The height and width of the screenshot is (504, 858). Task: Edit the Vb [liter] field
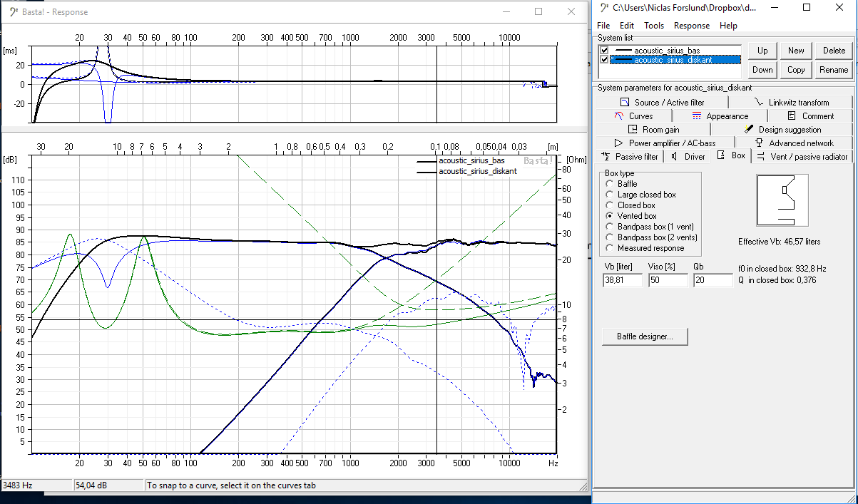point(623,281)
